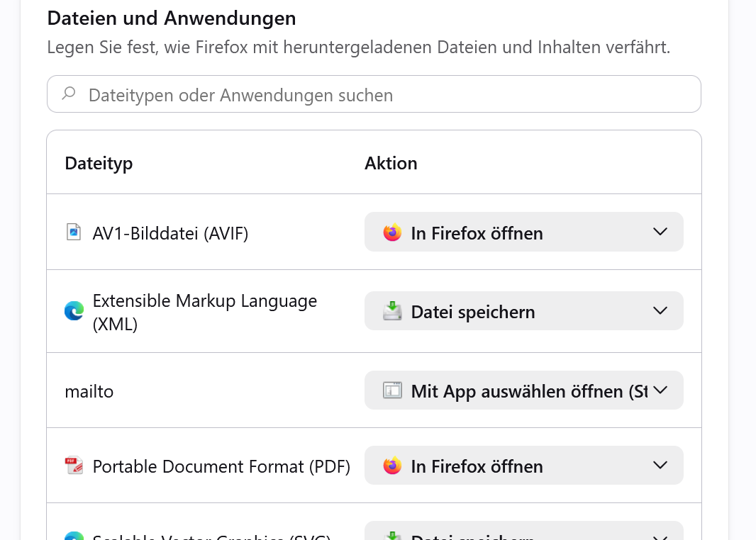
Task: Click the 'Aktion' column header
Action: (391, 163)
